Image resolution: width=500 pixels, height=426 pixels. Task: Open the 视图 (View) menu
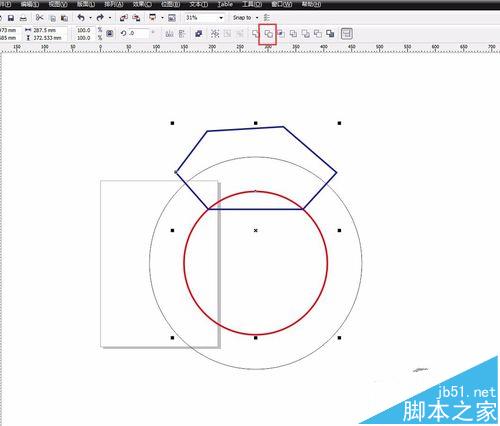pyautogui.click(x=58, y=5)
